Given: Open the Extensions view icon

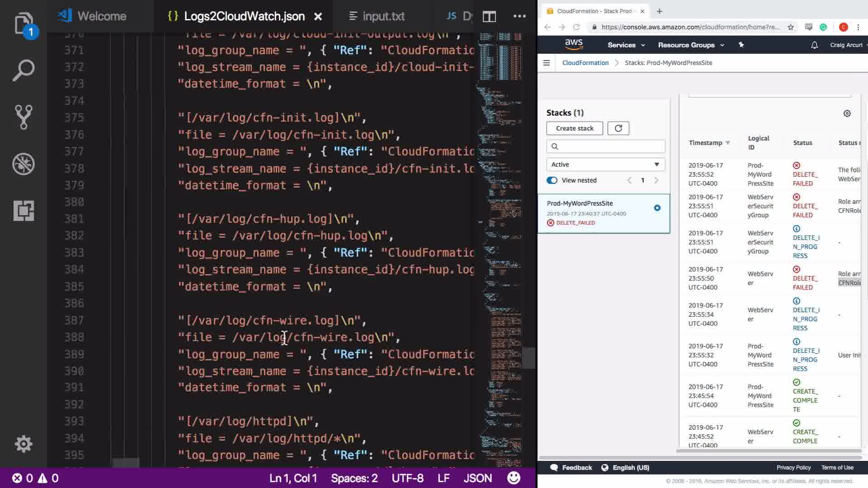Looking at the screenshot, I should pos(24,211).
